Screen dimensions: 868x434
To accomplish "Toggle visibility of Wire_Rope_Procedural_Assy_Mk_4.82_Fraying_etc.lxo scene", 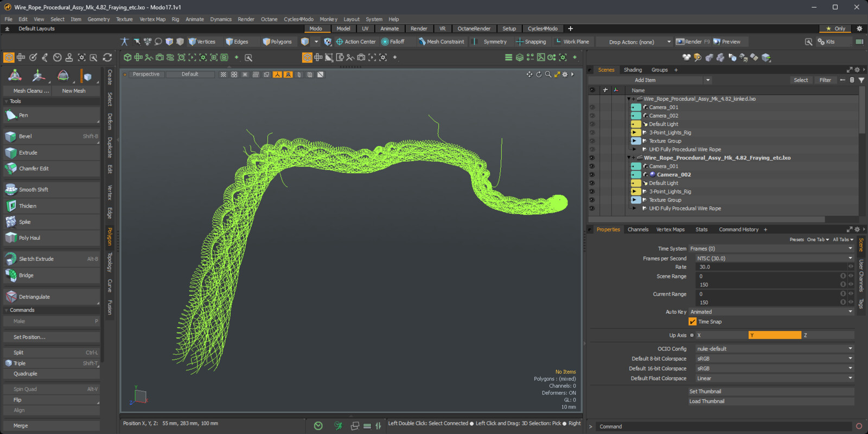I will point(592,158).
